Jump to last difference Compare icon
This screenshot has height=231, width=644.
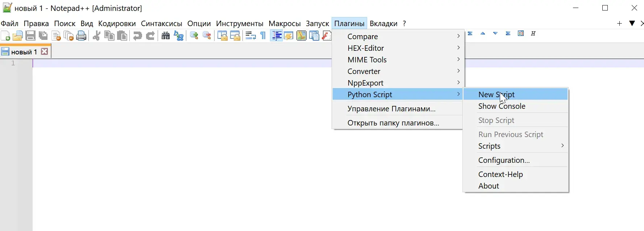pyautogui.click(x=508, y=33)
